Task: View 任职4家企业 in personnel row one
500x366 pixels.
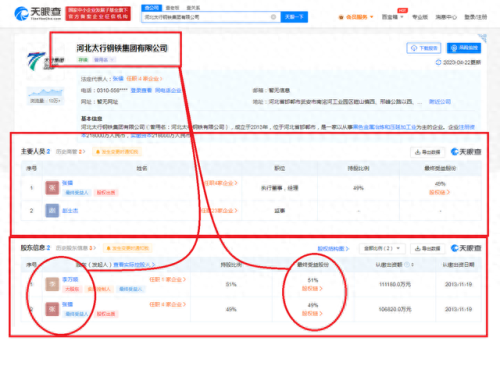Action: (x=221, y=183)
